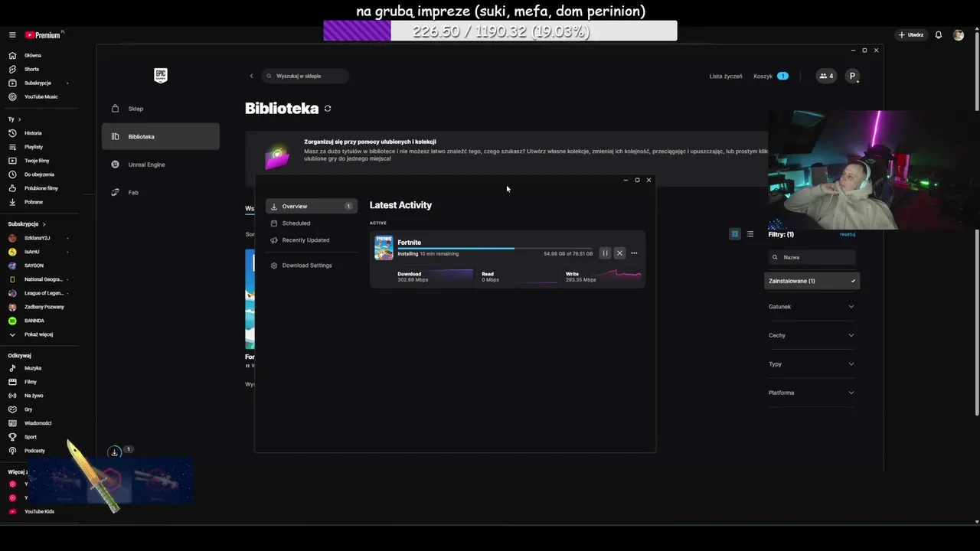Uncheck the Zainstalowane filter
980x551 pixels.
tap(812, 281)
